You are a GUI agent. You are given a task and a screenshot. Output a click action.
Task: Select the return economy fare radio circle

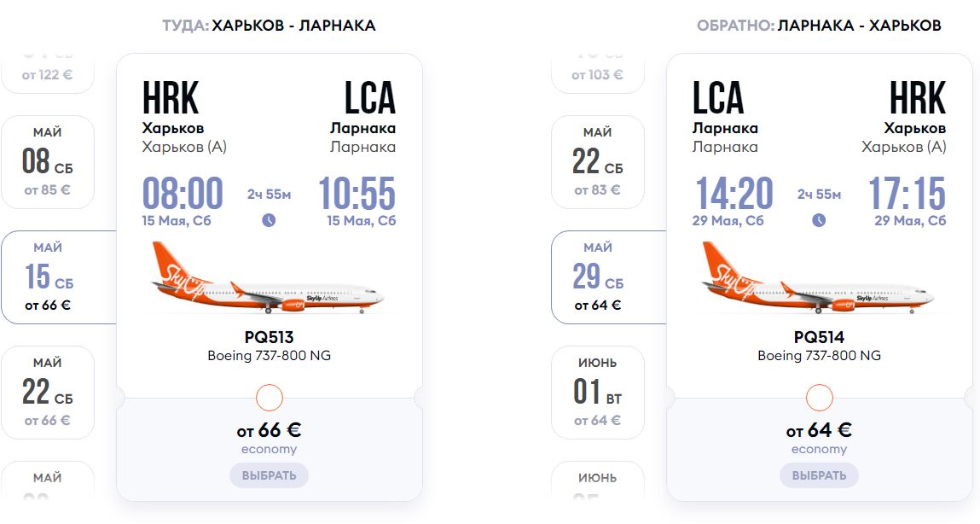pos(820,398)
